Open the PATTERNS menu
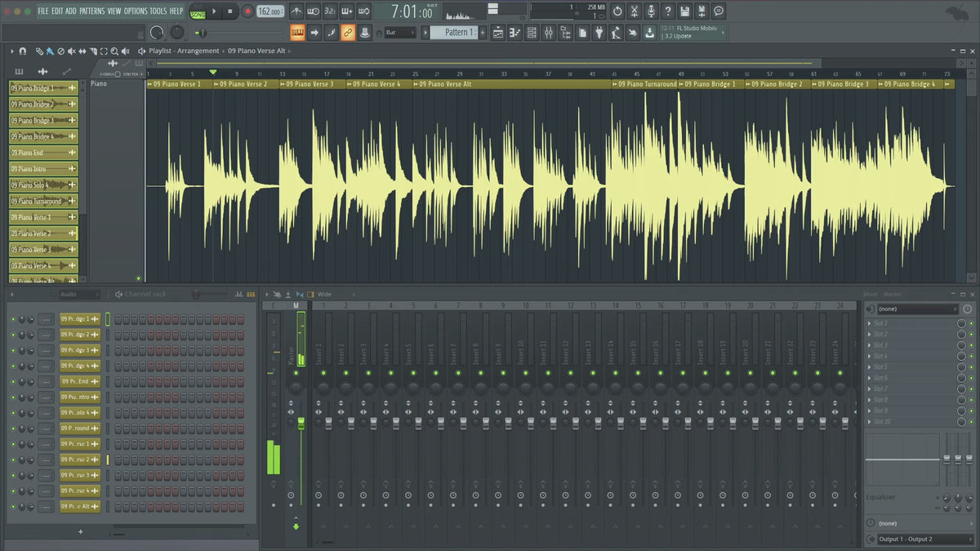The image size is (980, 551). tap(91, 11)
